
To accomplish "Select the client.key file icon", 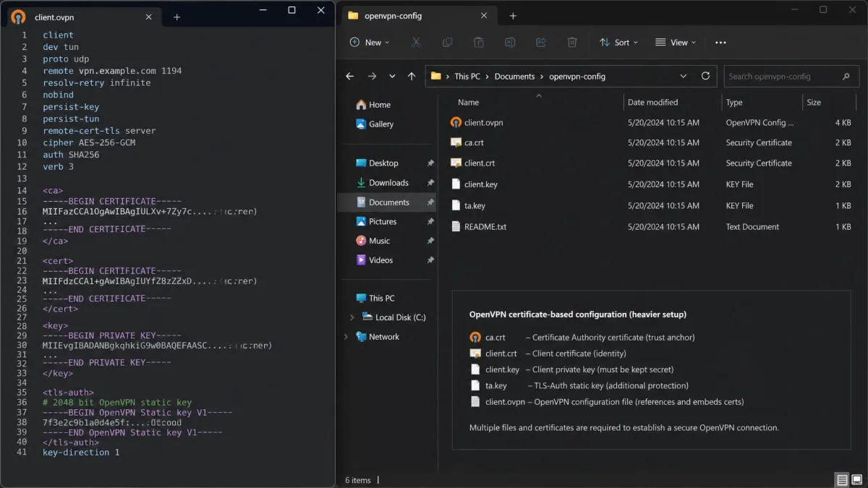I will pos(456,184).
